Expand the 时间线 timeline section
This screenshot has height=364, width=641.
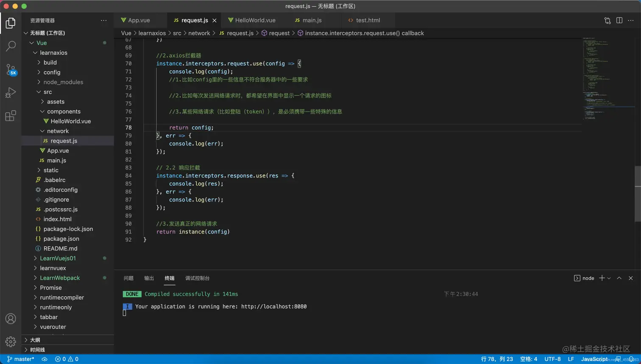tap(68, 350)
